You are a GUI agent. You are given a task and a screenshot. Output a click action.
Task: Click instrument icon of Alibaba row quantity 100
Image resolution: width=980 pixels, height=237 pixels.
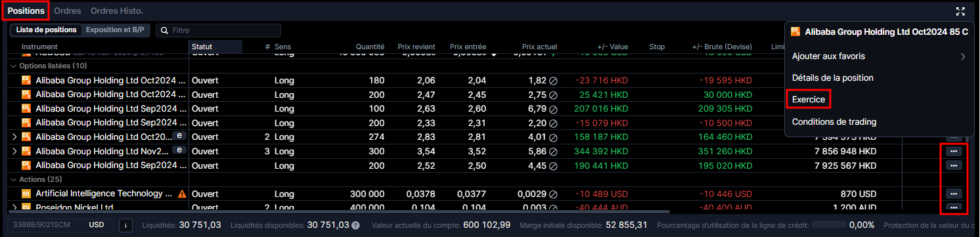(x=26, y=109)
